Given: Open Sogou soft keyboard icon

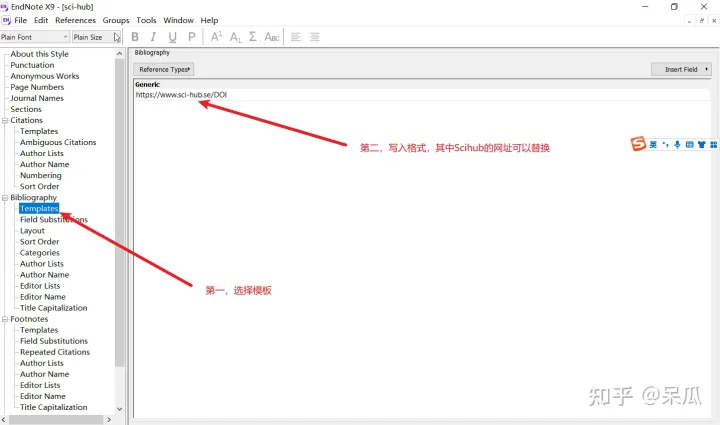Looking at the screenshot, I should (x=689, y=145).
